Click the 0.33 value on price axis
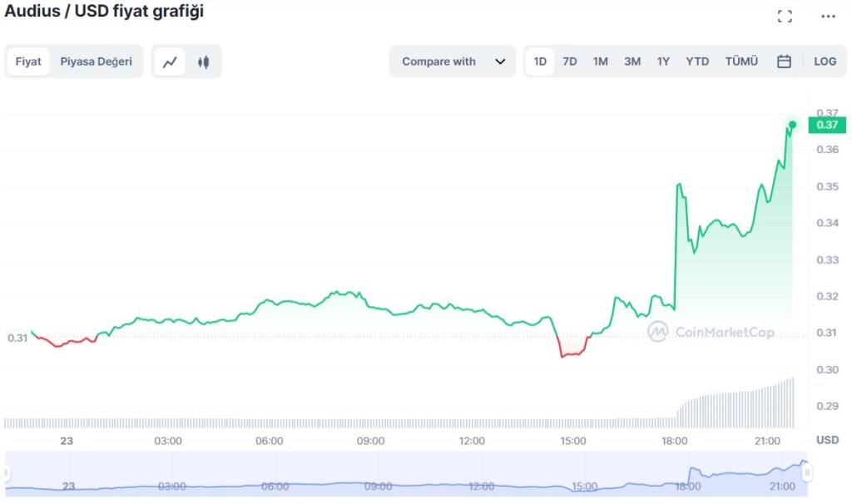 (x=827, y=260)
